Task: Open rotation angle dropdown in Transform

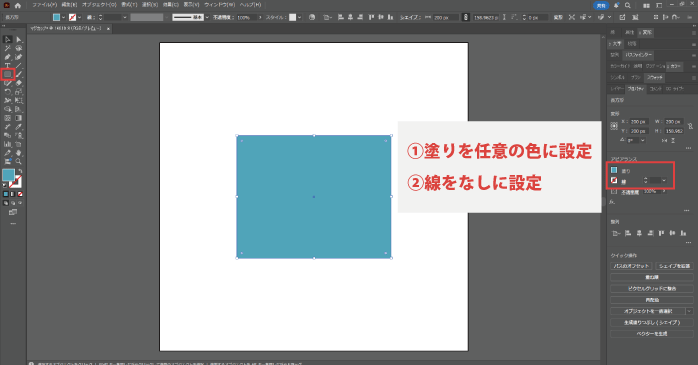Action: pyautogui.click(x=642, y=140)
